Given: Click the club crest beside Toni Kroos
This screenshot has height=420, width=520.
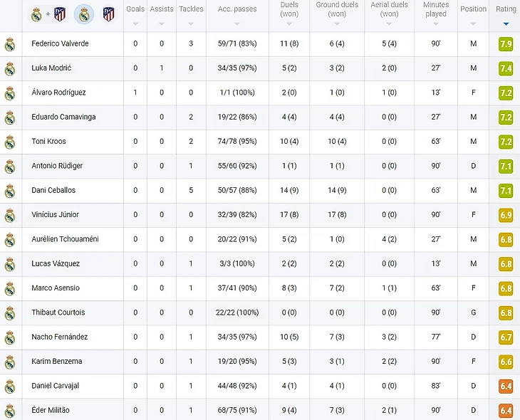Looking at the screenshot, I should pos(10,142).
